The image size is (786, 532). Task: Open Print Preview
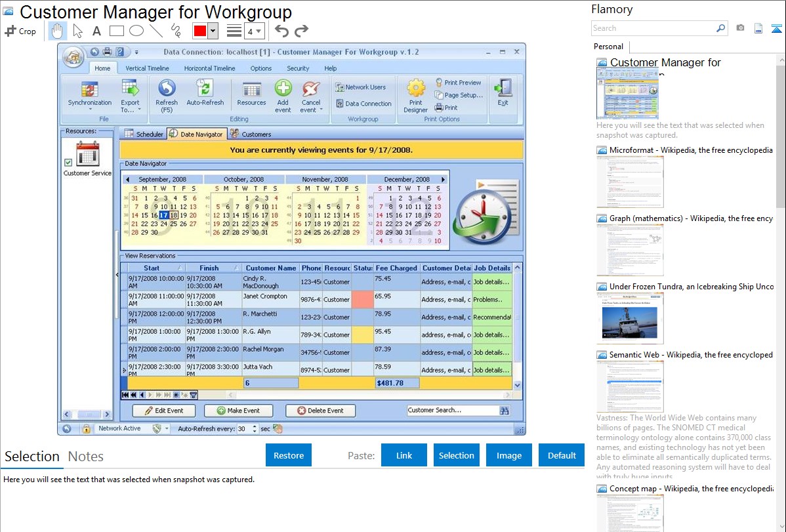[x=458, y=82]
